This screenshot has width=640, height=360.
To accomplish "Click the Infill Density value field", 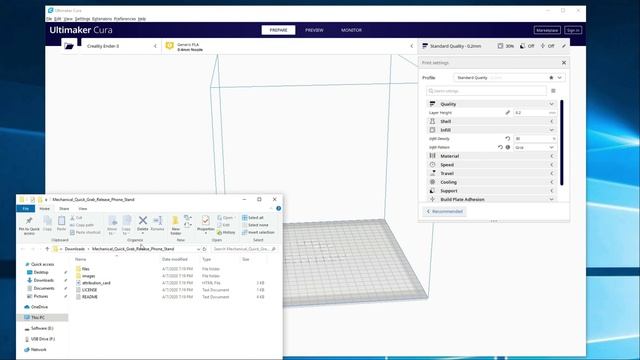I will (x=535, y=139).
